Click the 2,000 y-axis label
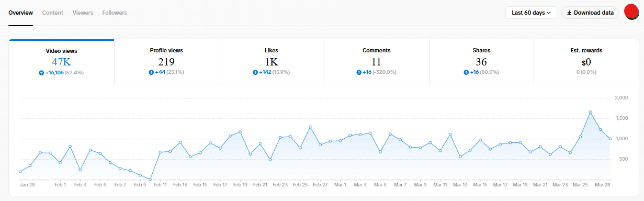This screenshot has width=644, height=201. tap(621, 98)
